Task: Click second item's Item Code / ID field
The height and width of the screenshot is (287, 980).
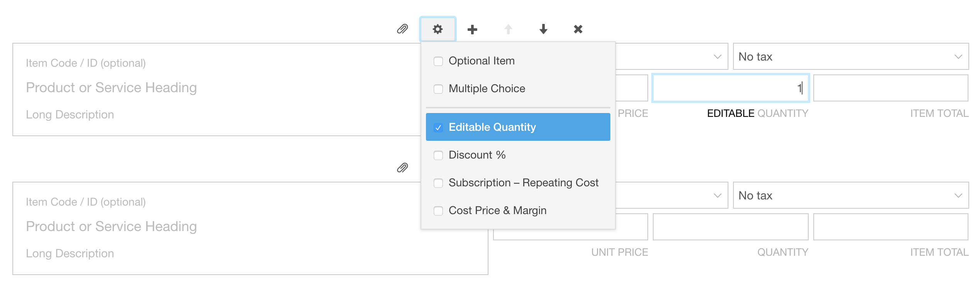Action: tap(86, 202)
